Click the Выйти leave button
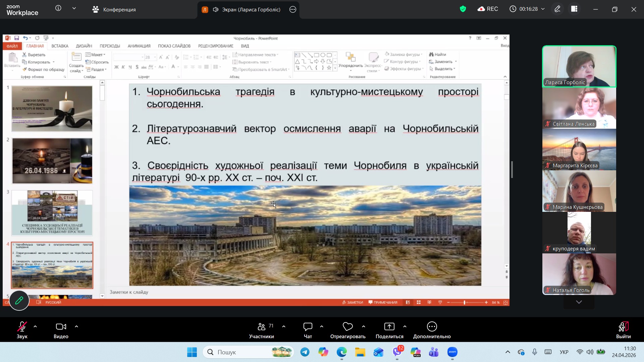This screenshot has height=362, width=644. (623, 330)
